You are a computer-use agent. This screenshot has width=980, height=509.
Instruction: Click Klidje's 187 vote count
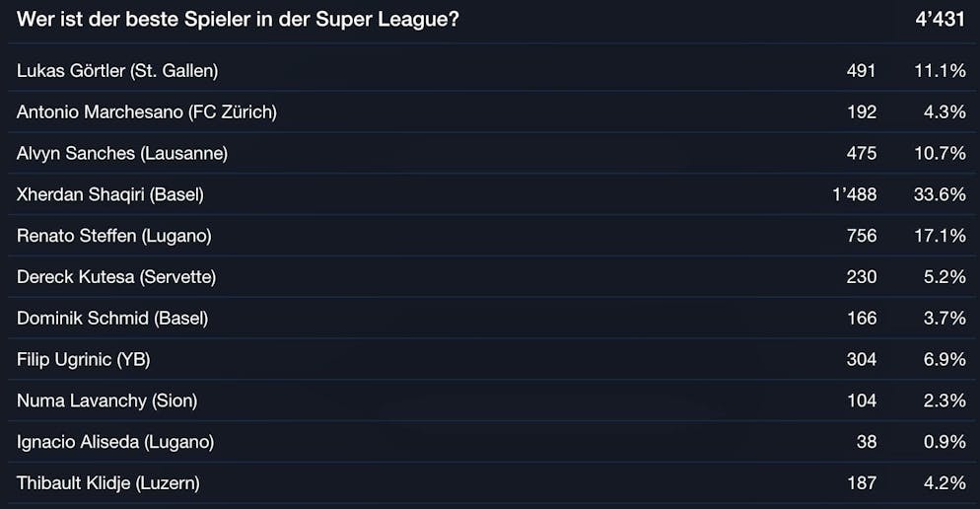[x=861, y=483]
